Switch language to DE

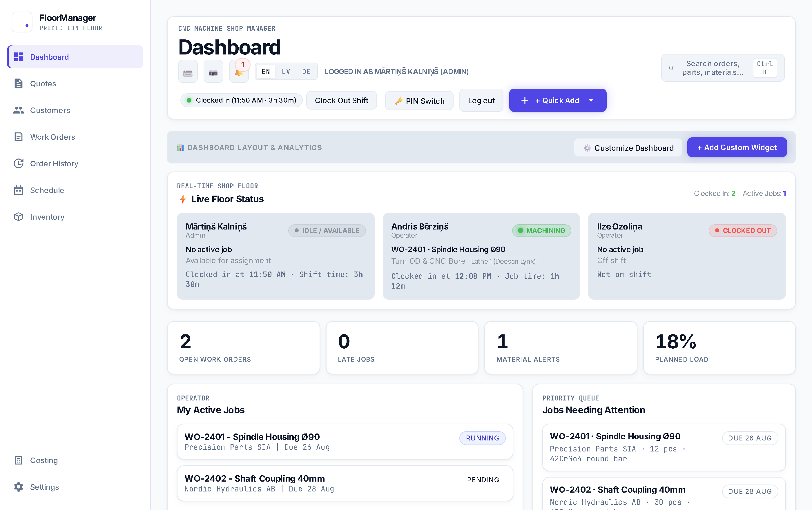coord(306,71)
